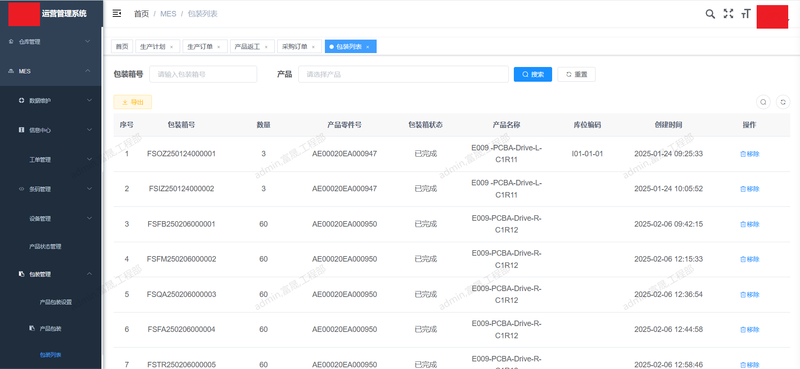Open 产品包装设置 in the sidebar
The image size is (800, 369).
pyautogui.click(x=56, y=302)
